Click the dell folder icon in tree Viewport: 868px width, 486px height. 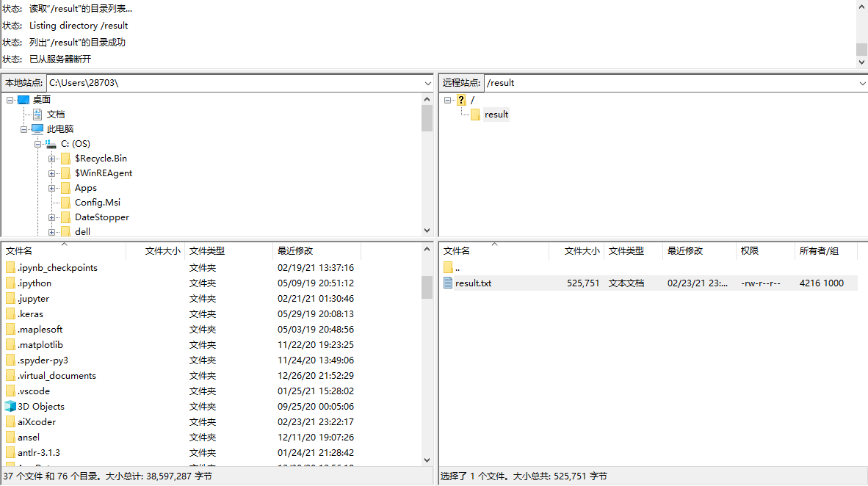click(x=65, y=231)
